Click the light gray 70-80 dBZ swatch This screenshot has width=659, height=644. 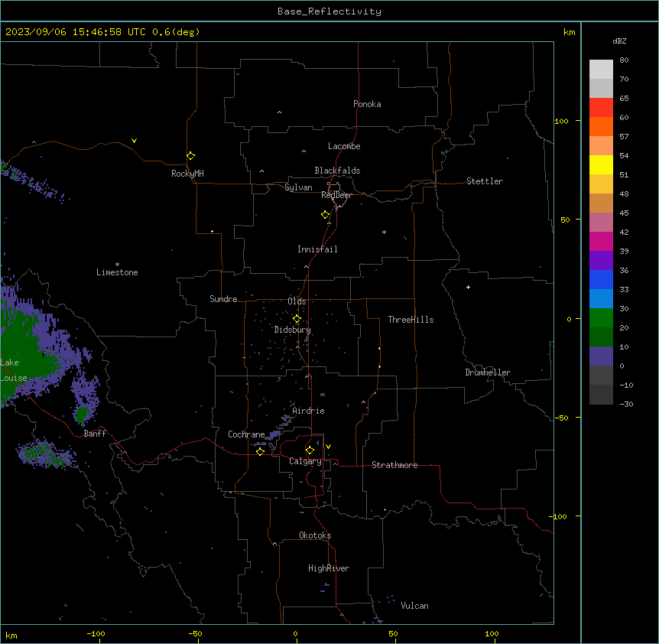click(x=601, y=70)
